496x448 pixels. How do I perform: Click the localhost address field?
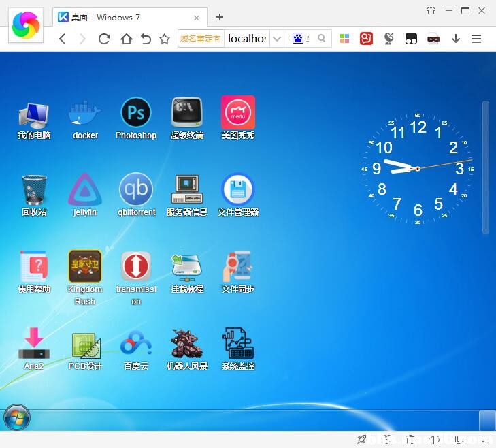tap(247, 39)
